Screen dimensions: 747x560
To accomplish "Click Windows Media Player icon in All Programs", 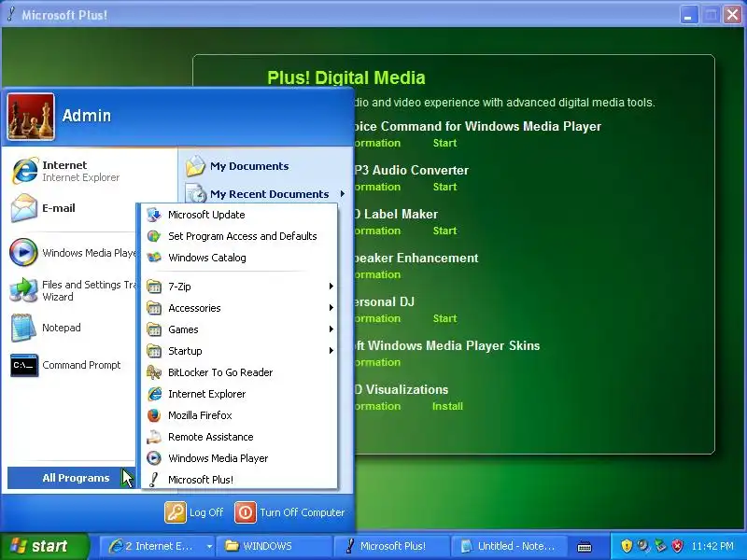I will click(154, 458).
